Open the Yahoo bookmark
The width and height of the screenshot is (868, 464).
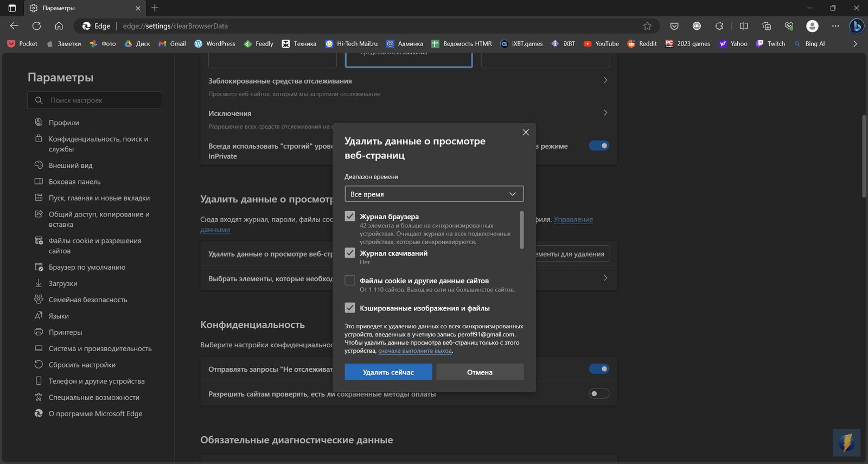(733, 43)
